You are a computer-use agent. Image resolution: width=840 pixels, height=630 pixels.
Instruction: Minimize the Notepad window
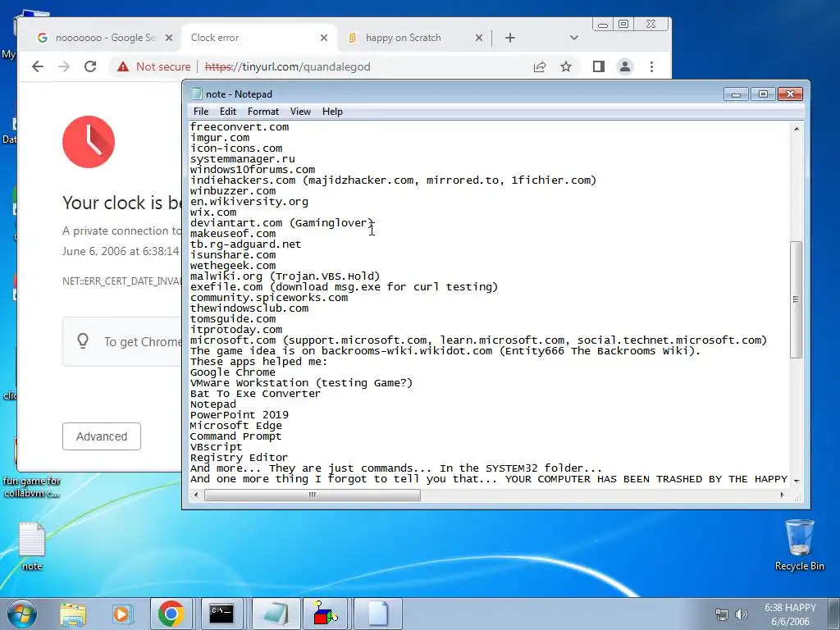[736, 94]
